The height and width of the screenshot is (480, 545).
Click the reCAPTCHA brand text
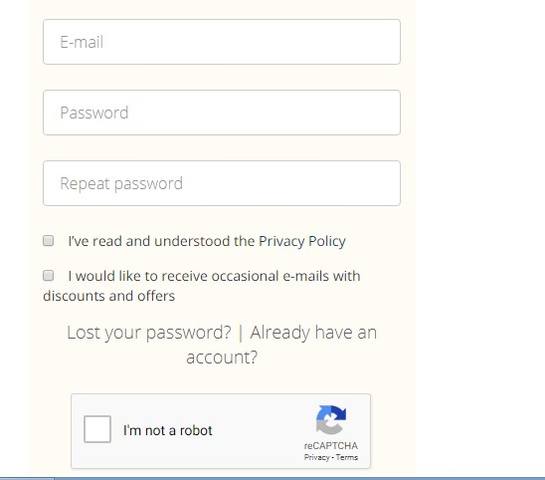coord(331,446)
